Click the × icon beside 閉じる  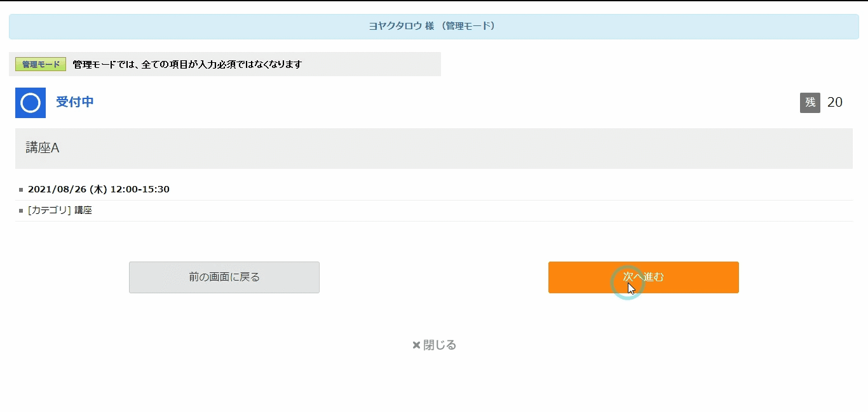[417, 345]
